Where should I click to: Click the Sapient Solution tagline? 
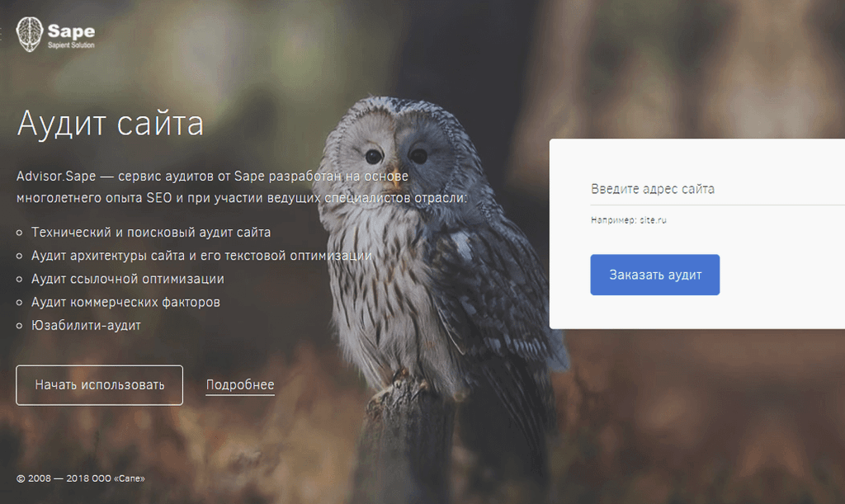[x=71, y=45]
